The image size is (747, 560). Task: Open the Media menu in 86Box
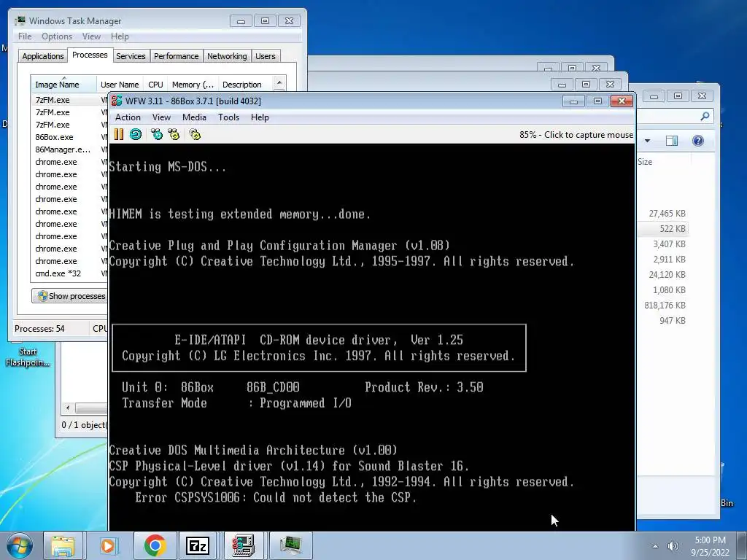pyautogui.click(x=194, y=117)
